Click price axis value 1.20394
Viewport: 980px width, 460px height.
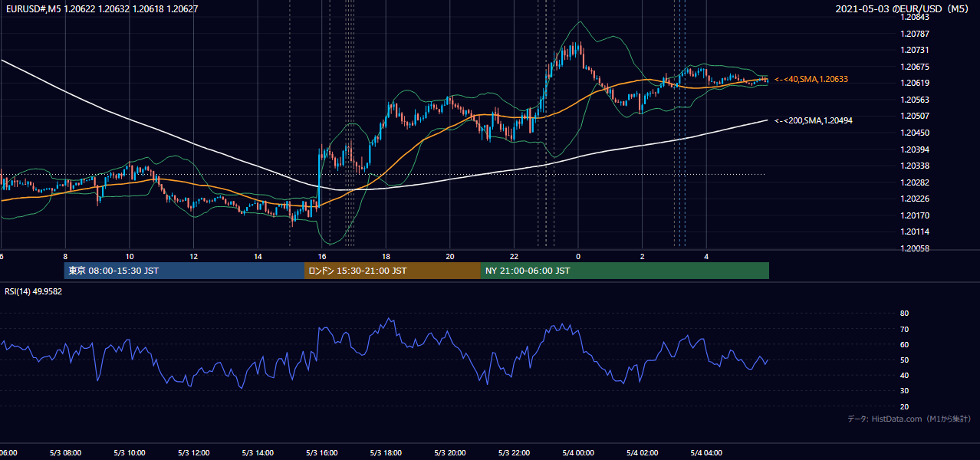click(915, 149)
